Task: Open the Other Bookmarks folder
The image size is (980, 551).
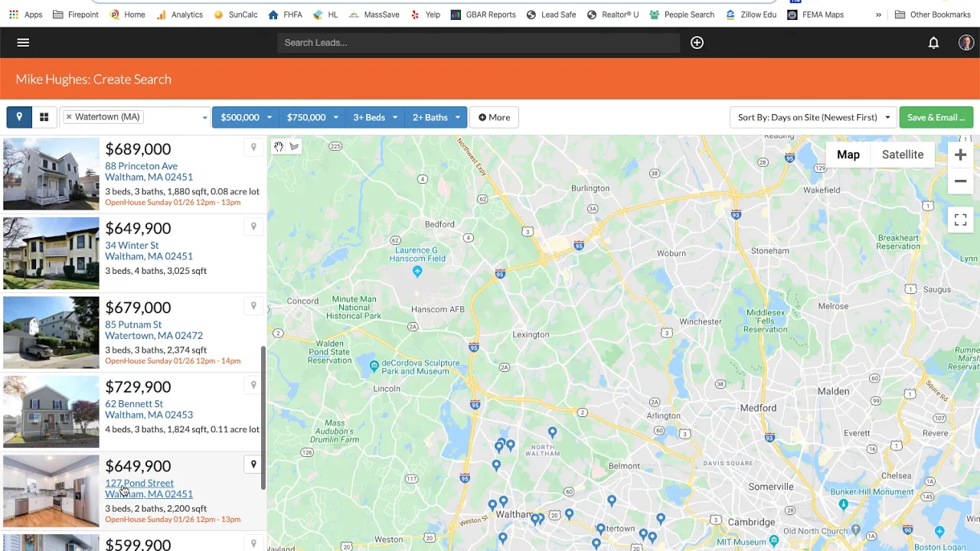Action: coord(933,15)
